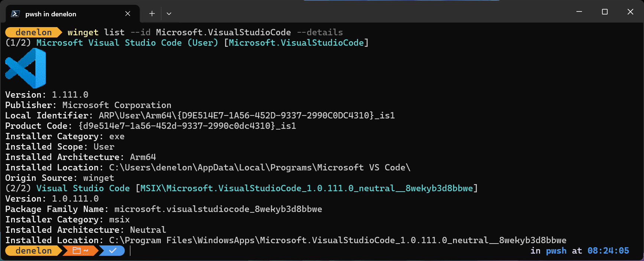Click the '--details' argument text

point(320,32)
